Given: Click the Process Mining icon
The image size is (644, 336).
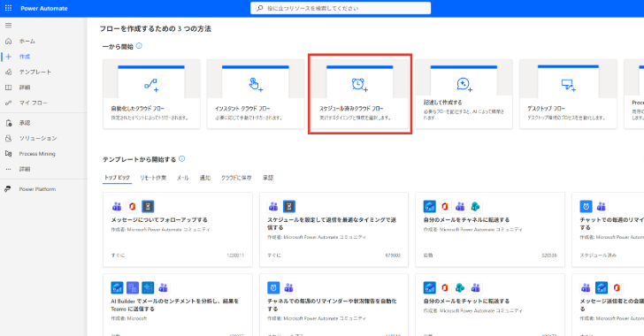Looking at the screenshot, I should pyautogui.click(x=8, y=154).
